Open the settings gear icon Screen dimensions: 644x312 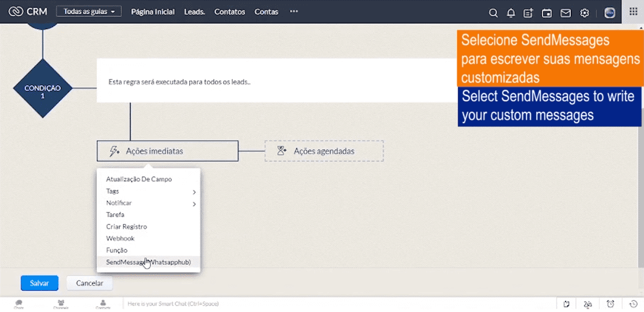pyautogui.click(x=585, y=13)
